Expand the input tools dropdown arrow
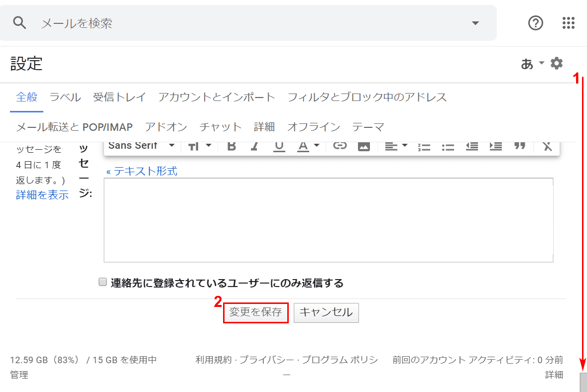Viewport: 587px width, 392px height. pos(541,63)
